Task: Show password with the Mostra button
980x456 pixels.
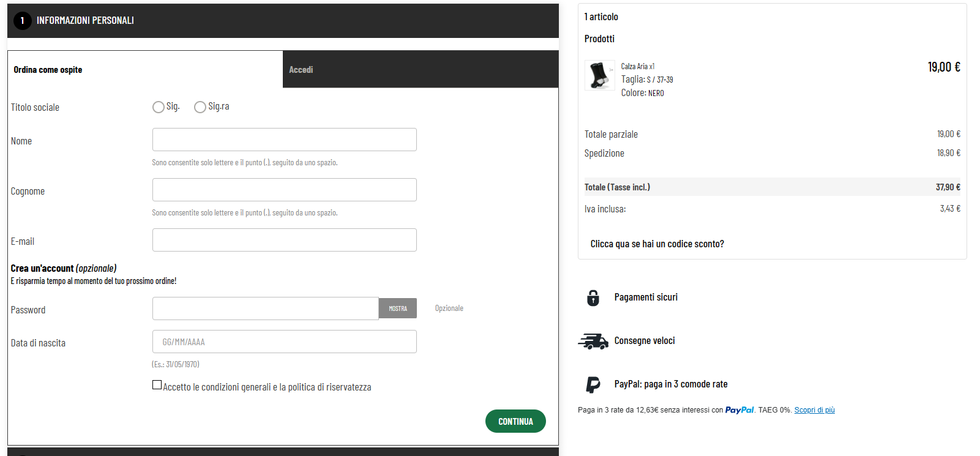Action: tap(398, 308)
